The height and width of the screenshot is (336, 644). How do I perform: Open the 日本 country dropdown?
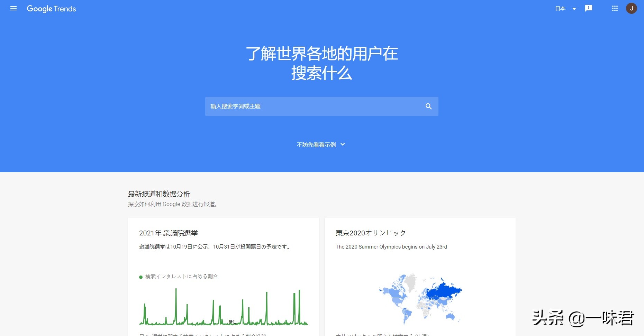tap(565, 9)
